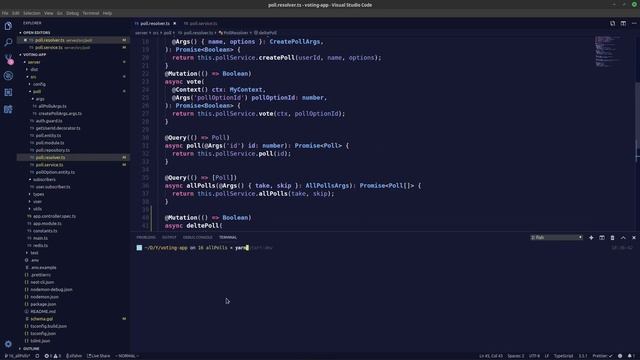Click the TypeScript language mode indicator
The image size is (640, 360).
click(x=563, y=356)
